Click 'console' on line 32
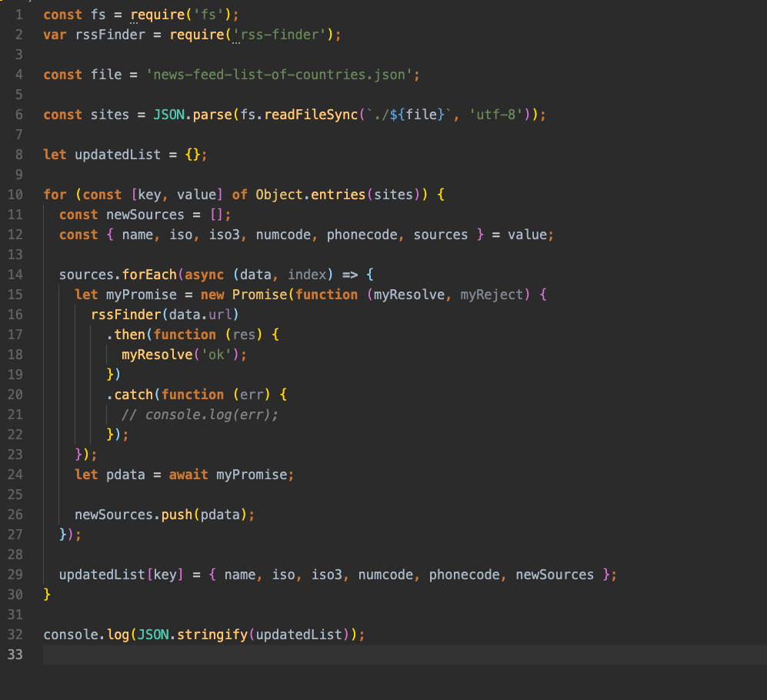The width and height of the screenshot is (767, 700). (71, 635)
